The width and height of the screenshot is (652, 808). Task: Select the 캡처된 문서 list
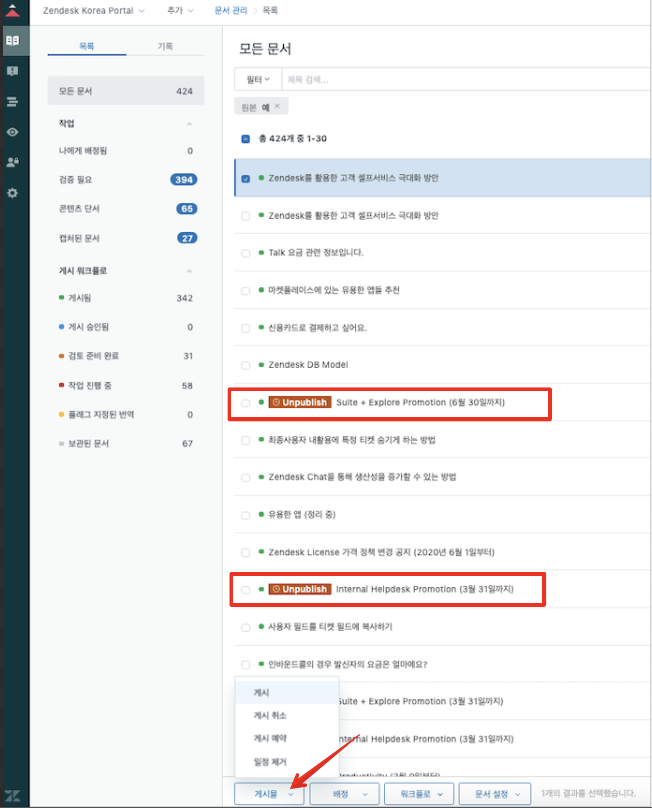click(x=126, y=238)
